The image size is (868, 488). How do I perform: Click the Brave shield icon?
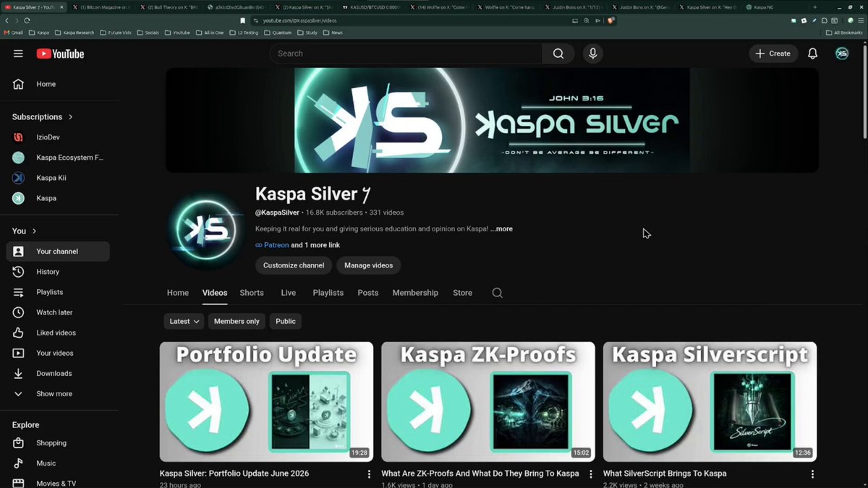[x=610, y=20]
